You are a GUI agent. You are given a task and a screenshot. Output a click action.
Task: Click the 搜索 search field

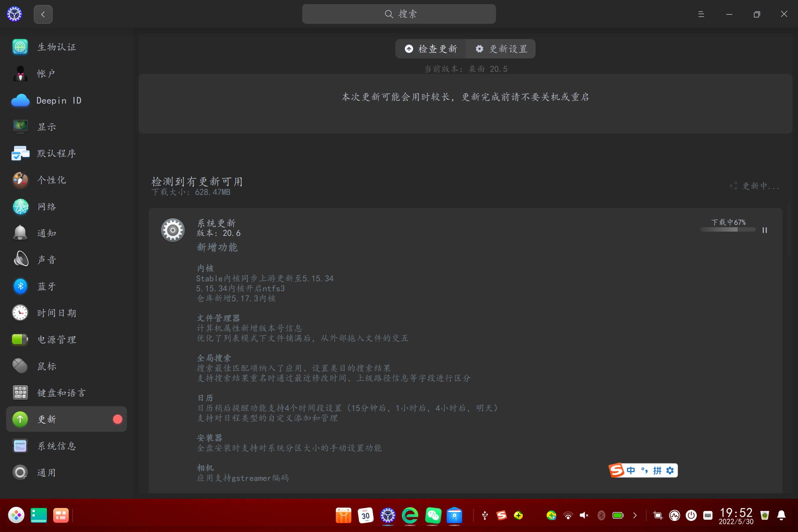click(399, 14)
